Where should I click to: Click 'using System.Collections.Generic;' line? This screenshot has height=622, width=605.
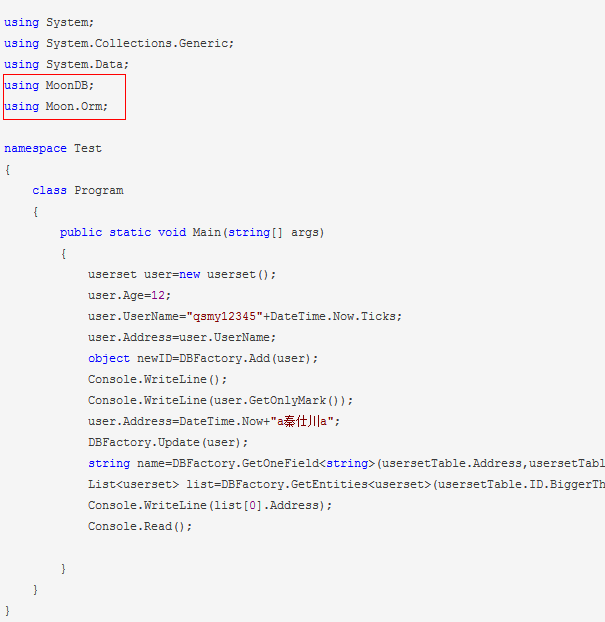click(119, 44)
